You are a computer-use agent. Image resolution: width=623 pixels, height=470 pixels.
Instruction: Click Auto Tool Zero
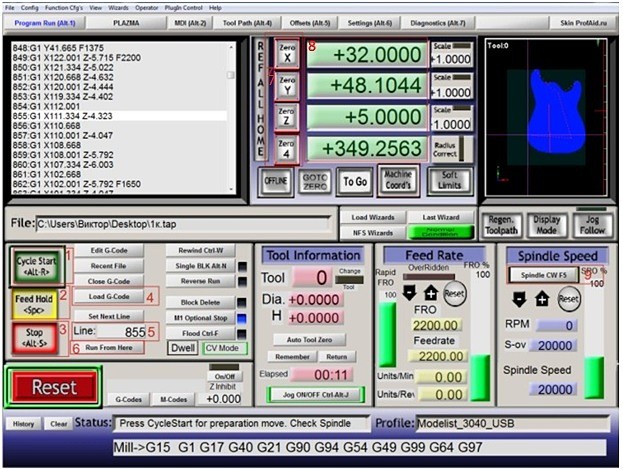click(309, 340)
